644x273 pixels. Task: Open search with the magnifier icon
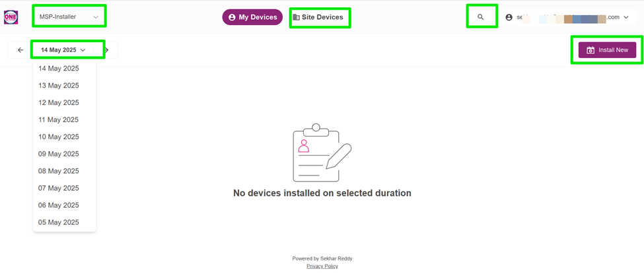pyautogui.click(x=481, y=17)
